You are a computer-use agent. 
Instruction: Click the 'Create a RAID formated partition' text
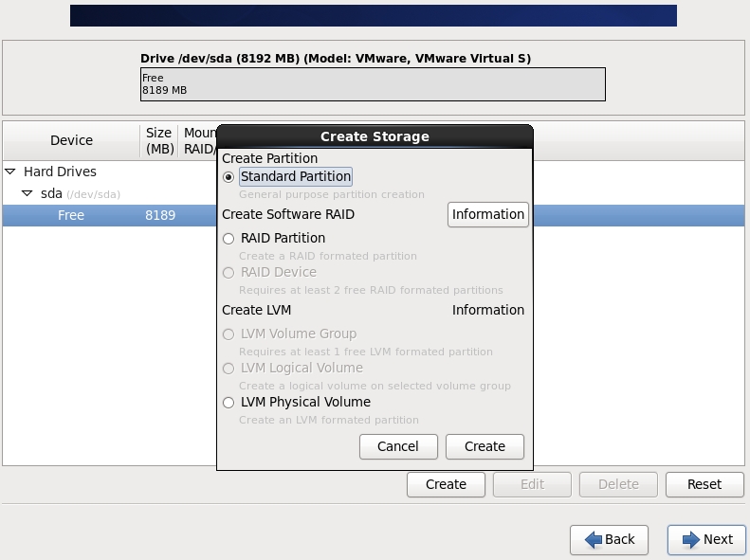point(328,256)
